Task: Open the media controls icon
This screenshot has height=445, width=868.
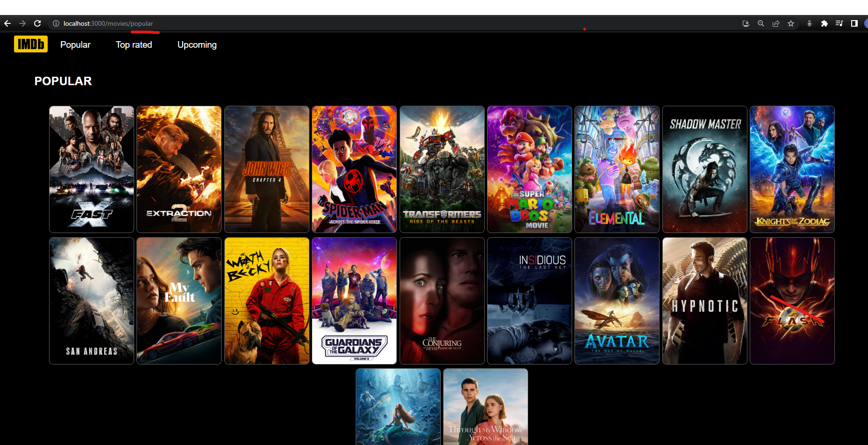Action: click(x=839, y=23)
